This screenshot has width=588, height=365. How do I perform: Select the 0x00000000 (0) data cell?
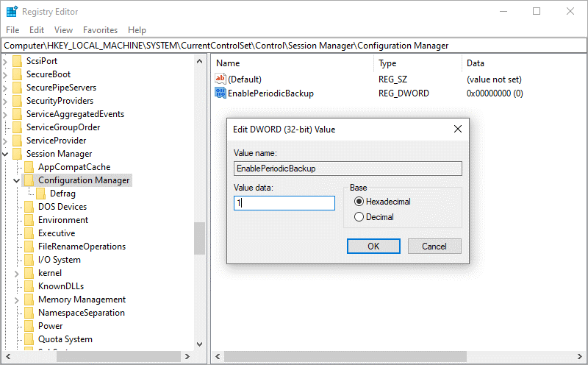495,93
